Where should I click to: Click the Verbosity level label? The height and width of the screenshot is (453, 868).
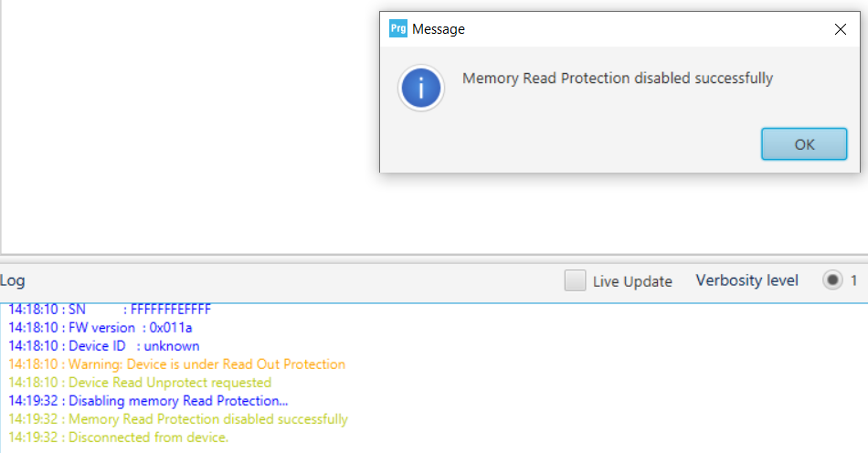pos(746,280)
